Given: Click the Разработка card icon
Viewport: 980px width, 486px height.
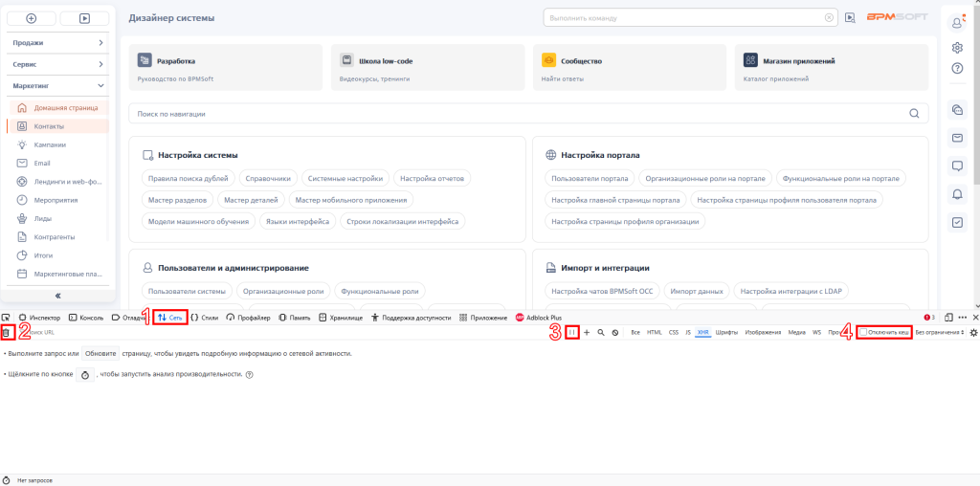Looking at the screenshot, I should coord(145,60).
